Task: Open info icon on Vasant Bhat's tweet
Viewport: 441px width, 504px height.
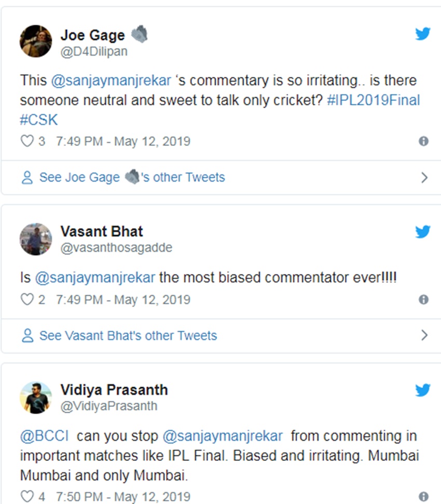Action: [423, 299]
